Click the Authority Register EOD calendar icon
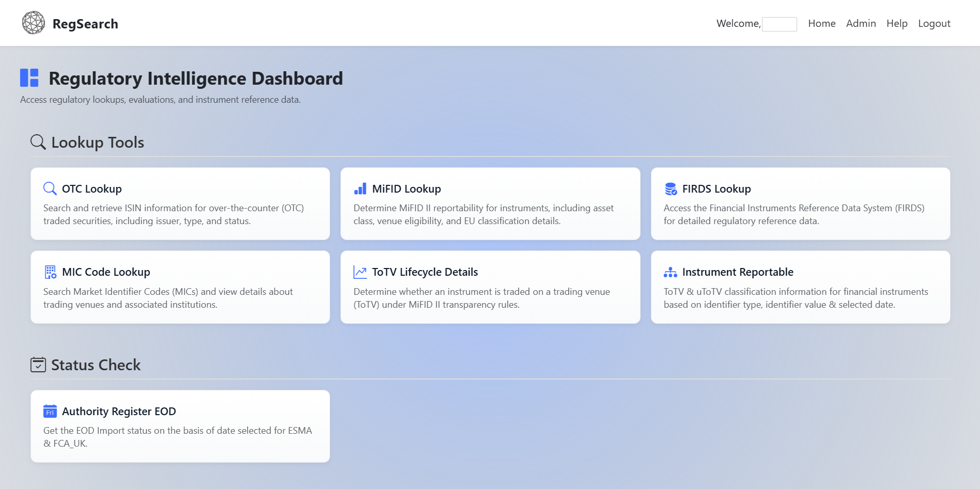Image resolution: width=980 pixels, height=489 pixels. [x=50, y=411]
